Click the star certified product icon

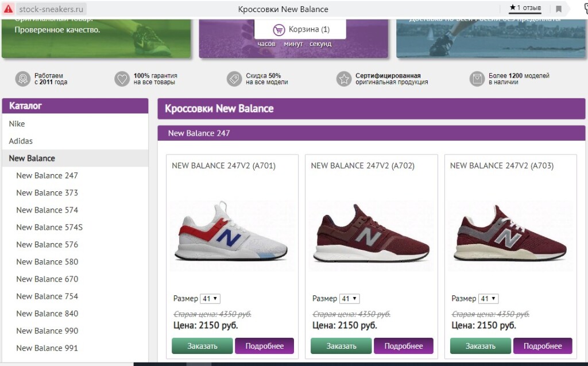(343, 79)
